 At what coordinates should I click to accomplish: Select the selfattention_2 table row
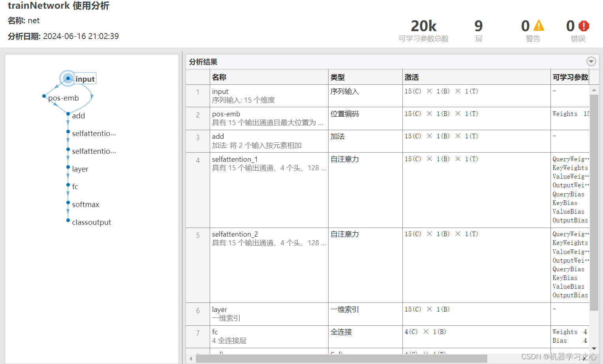coord(388,265)
